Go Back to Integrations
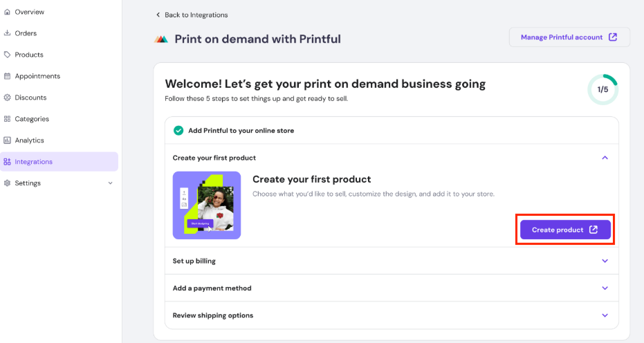Screen dimensions: 644x343 tap(192, 15)
